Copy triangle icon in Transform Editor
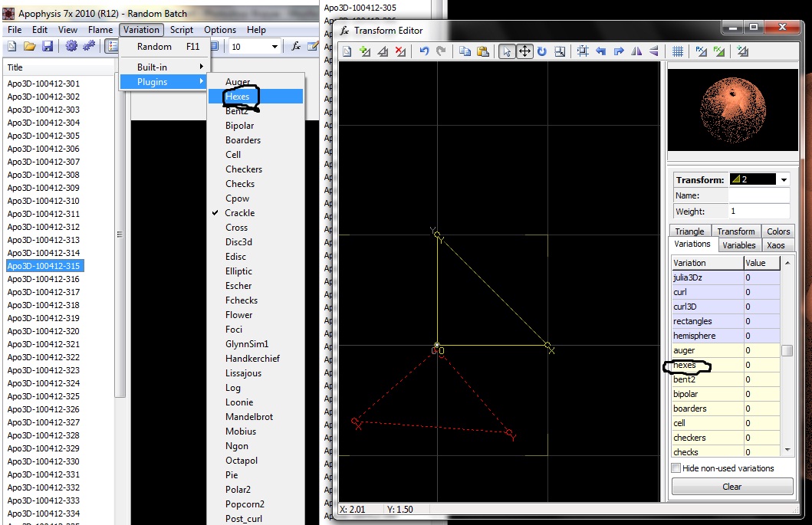Image resolution: width=812 pixels, height=525 pixels. pos(465,51)
